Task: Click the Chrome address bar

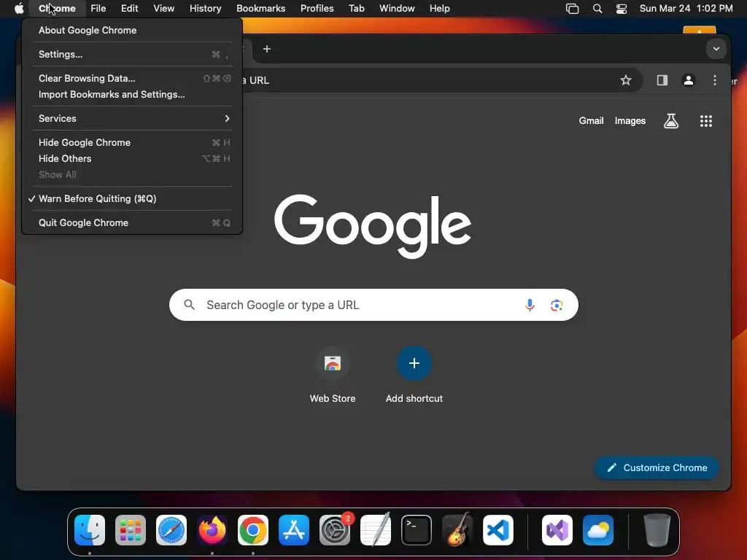Action: (429, 80)
